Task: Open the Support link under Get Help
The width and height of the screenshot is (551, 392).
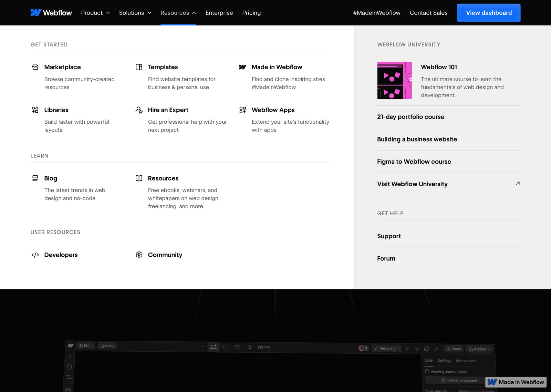Action: 389,236
